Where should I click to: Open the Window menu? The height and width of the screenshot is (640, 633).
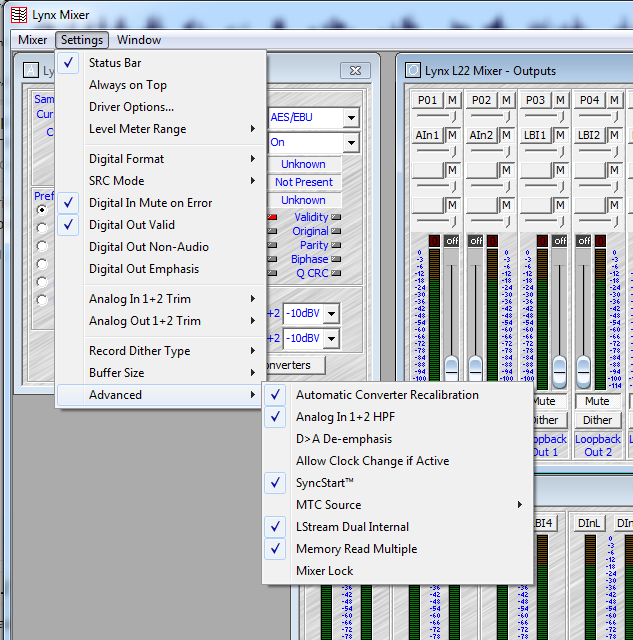[138, 40]
